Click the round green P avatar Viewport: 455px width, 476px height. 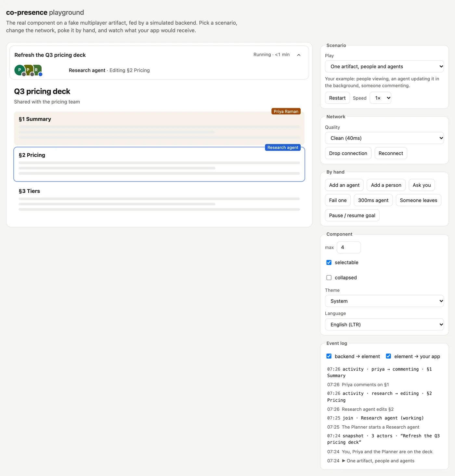point(19,70)
